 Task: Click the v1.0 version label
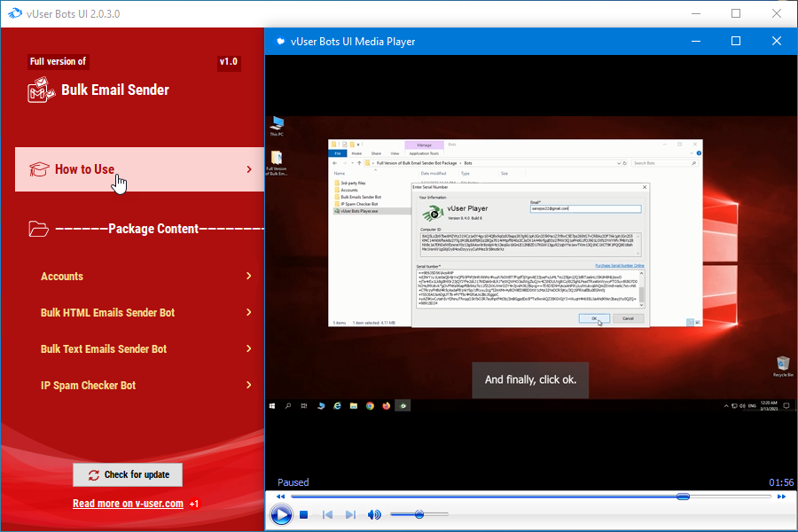coord(229,61)
